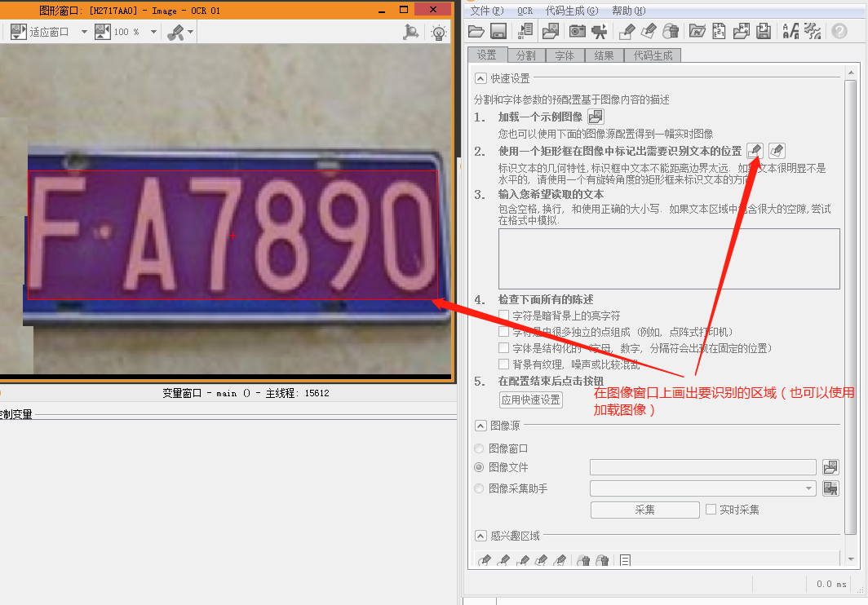Collapse the 快速设置 section
Image resolution: width=868 pixels, height=605 pixels.
click(x=480, y=78)
